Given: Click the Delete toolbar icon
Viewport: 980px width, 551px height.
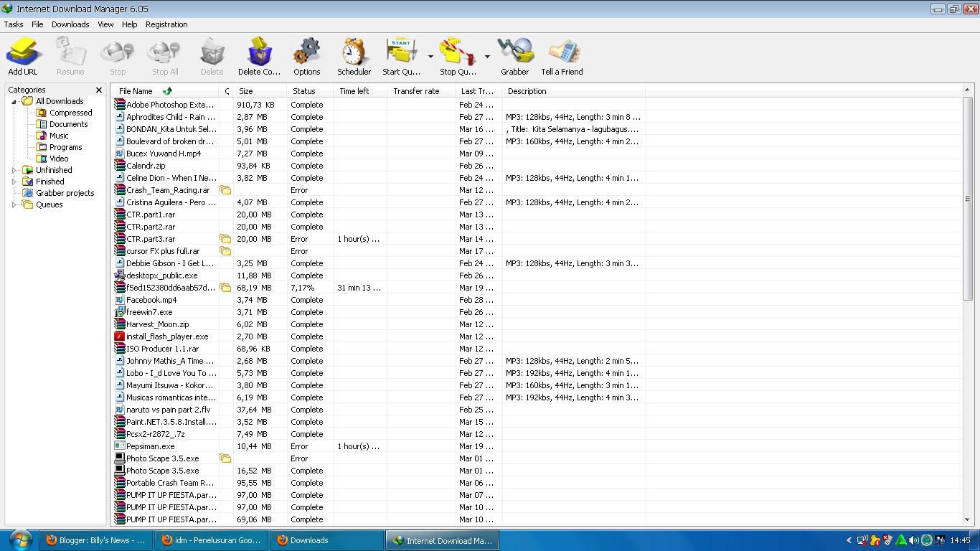Looking at the screenshot, I should pyautogui.click(x=212, y=52).
